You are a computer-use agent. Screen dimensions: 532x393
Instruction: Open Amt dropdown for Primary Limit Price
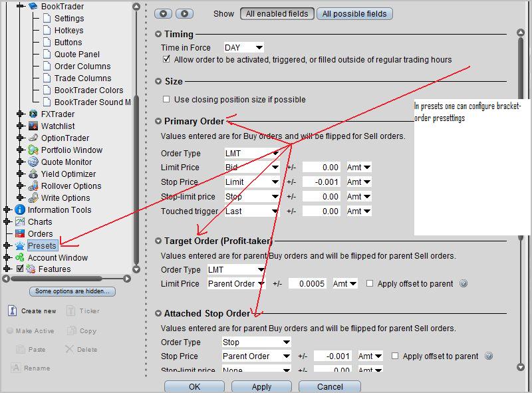[358, 168]
